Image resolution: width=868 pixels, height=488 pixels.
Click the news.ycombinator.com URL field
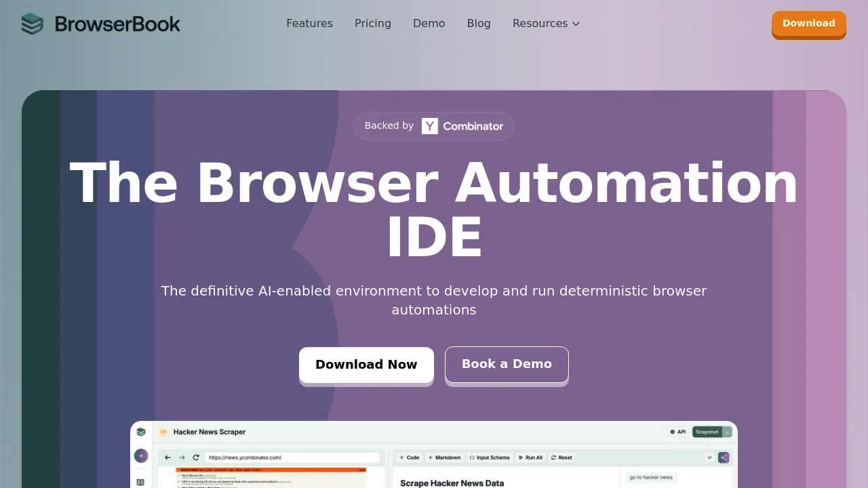(292, 457)
